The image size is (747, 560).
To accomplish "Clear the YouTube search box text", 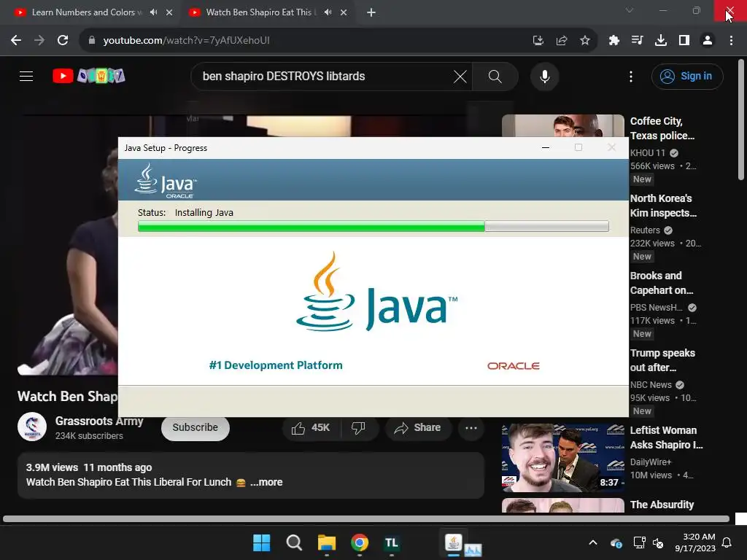I will click(x=460, y=76).
